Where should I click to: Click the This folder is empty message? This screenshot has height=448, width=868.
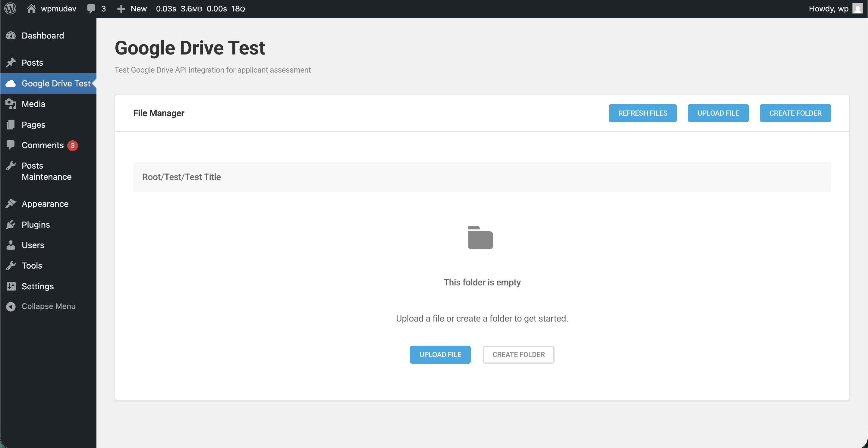pos(482,282)
